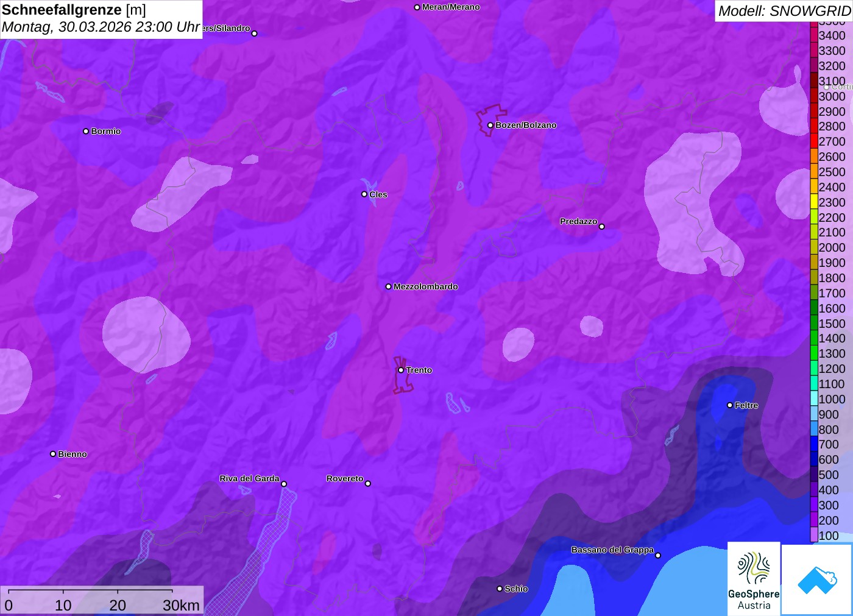Click the Schio city marker
Image resolution: width=853 pixels, height=616 pixels.
(500, 589)
